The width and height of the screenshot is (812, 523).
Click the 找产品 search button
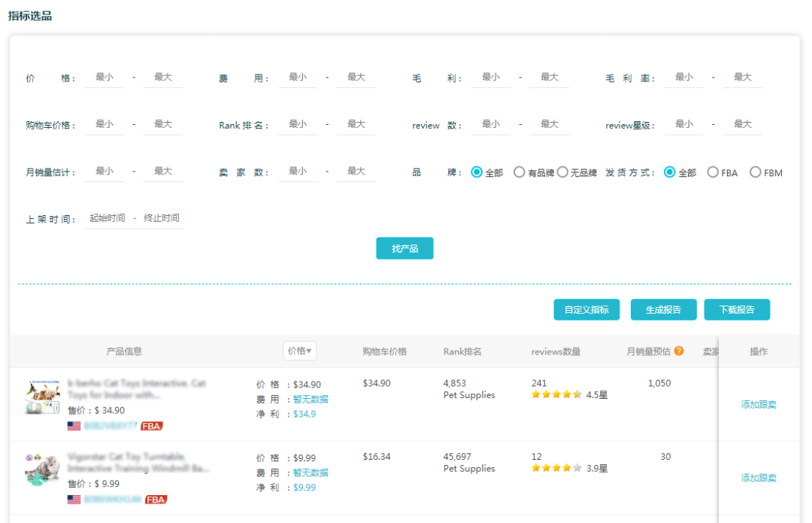404,248
